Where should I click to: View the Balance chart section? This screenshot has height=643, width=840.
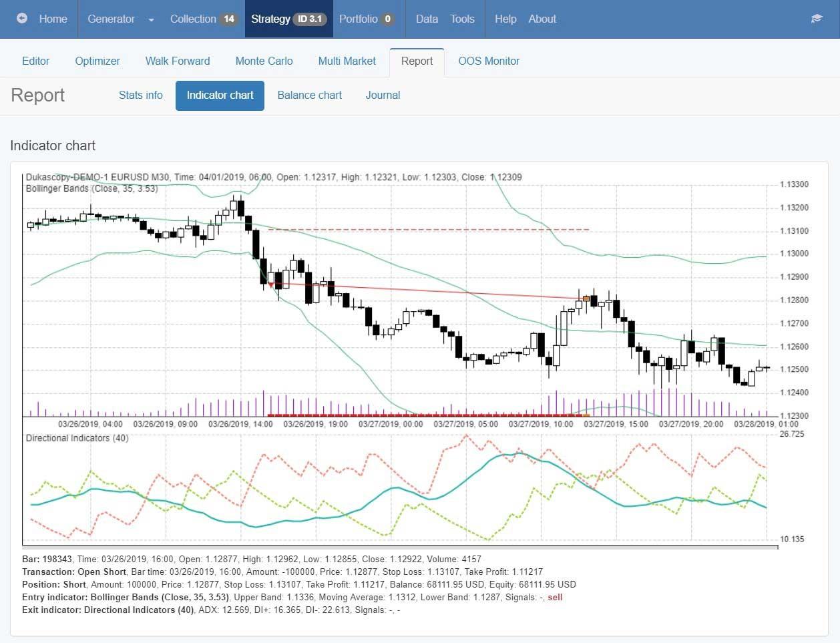(309, 95)
